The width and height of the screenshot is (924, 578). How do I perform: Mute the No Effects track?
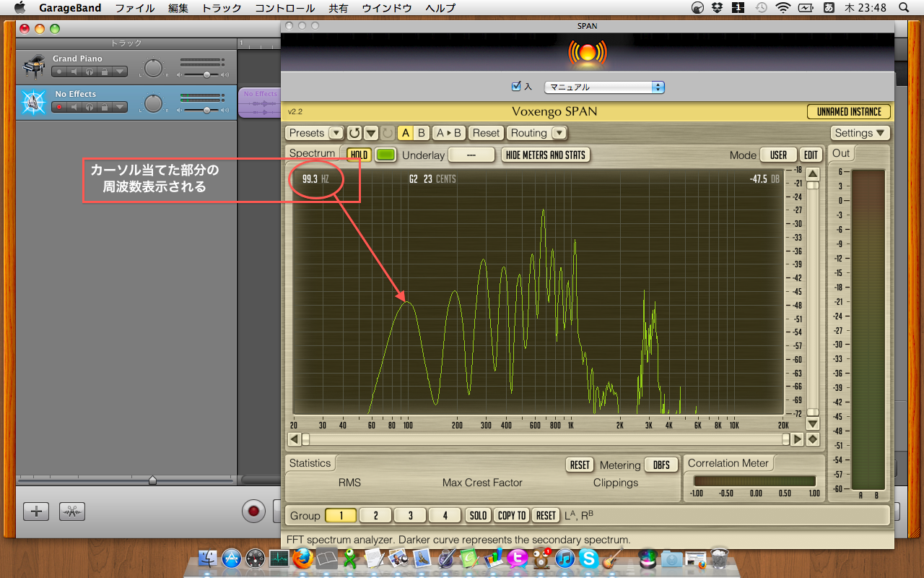(x=74, y=107)
